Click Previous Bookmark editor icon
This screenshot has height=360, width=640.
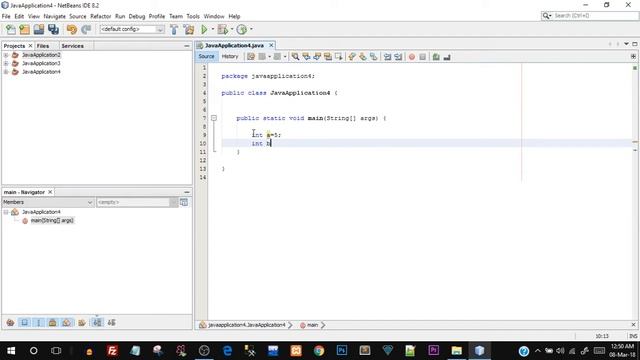click(352, 57)
